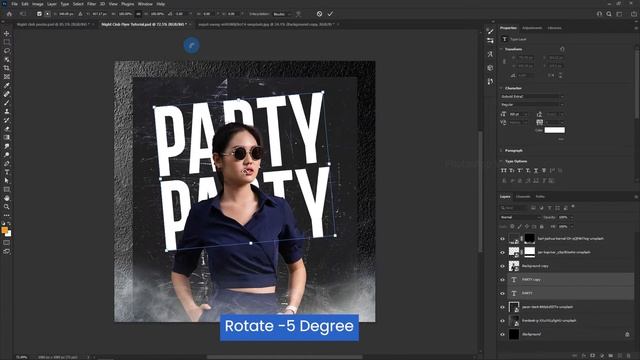
Task: Open the font style Regular dropdown
Action: [x=532, y=104]
